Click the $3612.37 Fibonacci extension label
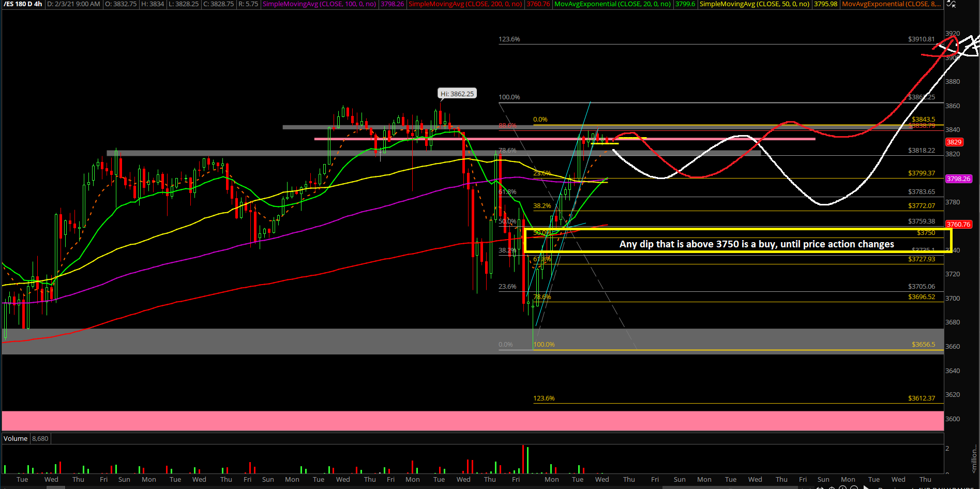The height and width of the screenshot is (489, 980). (x=921, y=398)
